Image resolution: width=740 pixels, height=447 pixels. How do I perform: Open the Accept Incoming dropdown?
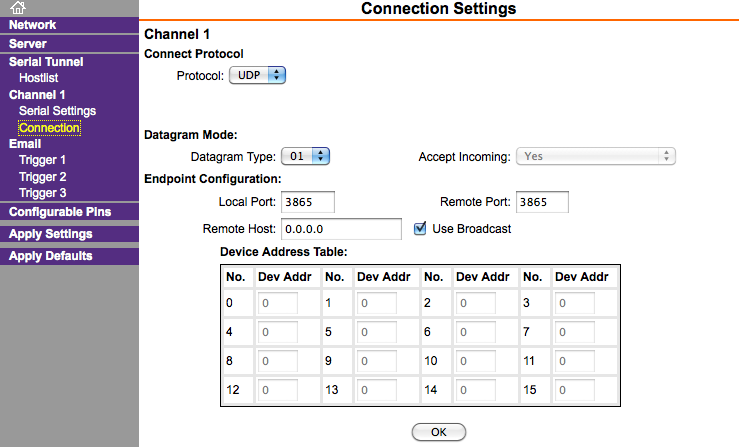pyautogui.click(x=596, y=156)
